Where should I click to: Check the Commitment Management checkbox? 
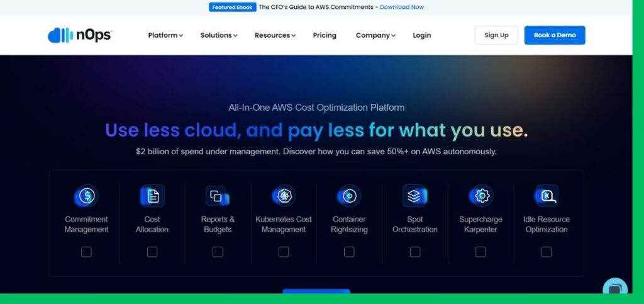(x=86, y=252)
